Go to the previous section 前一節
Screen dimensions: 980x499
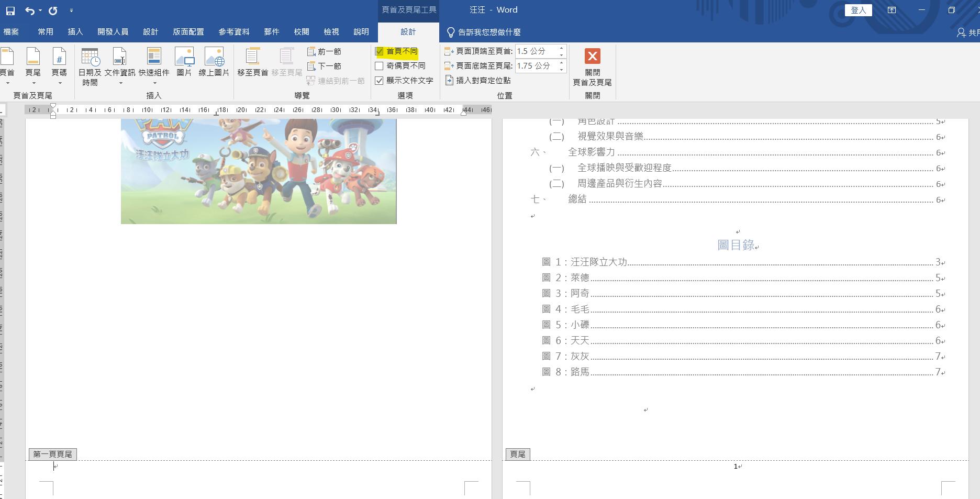tap(324, 51)
